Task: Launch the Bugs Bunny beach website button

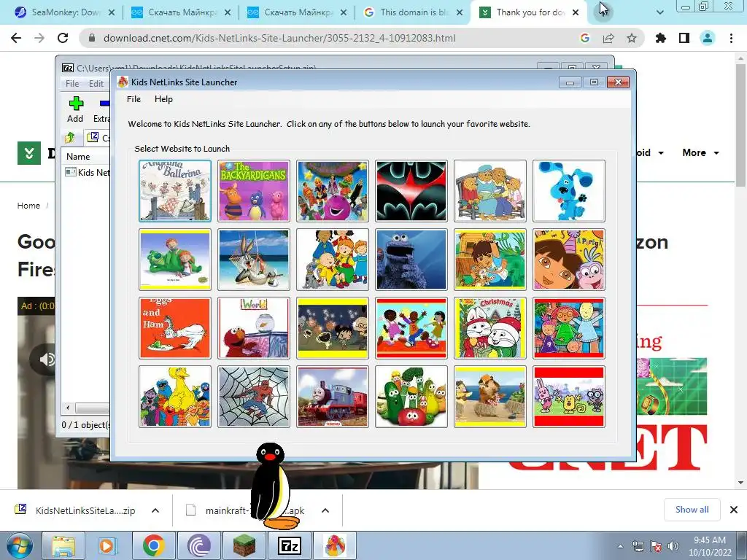Action: tap(253, 260)
